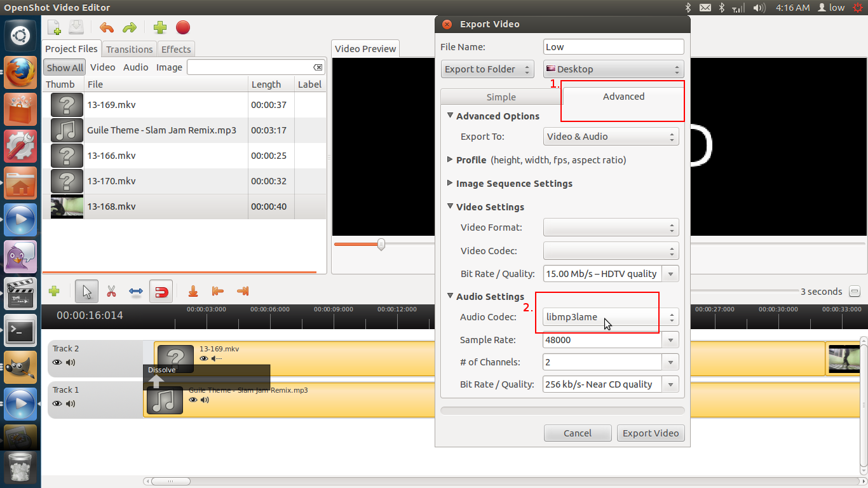Click the Redo arrow icon
The width and height of the screenshot is (868, 488).
pyautogui.click(x=130, y=27)
